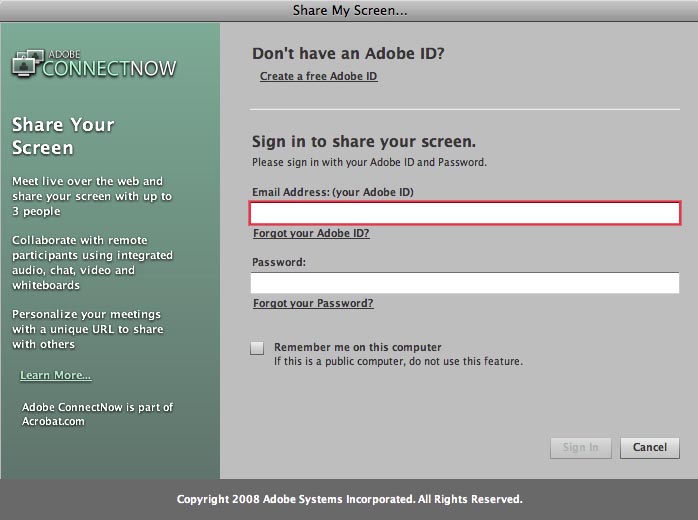
Task: Click the Share Your Screen sidebar heading
Action: (x=63, y=136)
